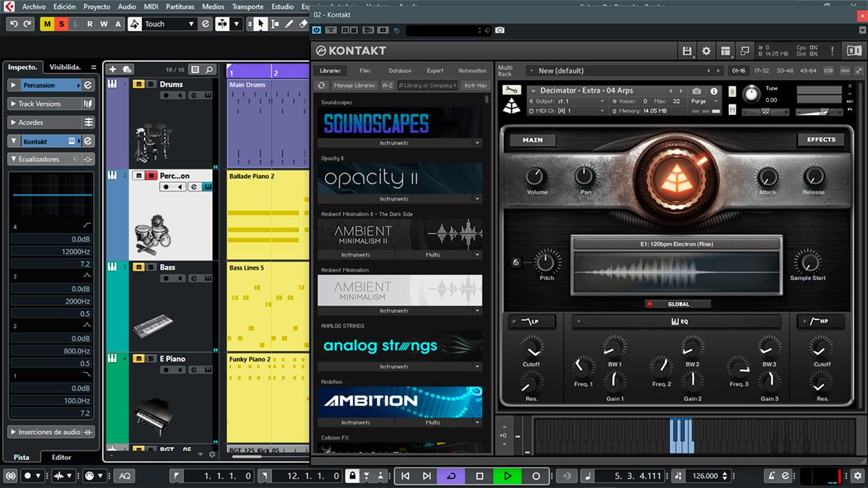Click the Kontakt warning exclamation icon
This screenshot has width=868, height=488.
(833, 51)
